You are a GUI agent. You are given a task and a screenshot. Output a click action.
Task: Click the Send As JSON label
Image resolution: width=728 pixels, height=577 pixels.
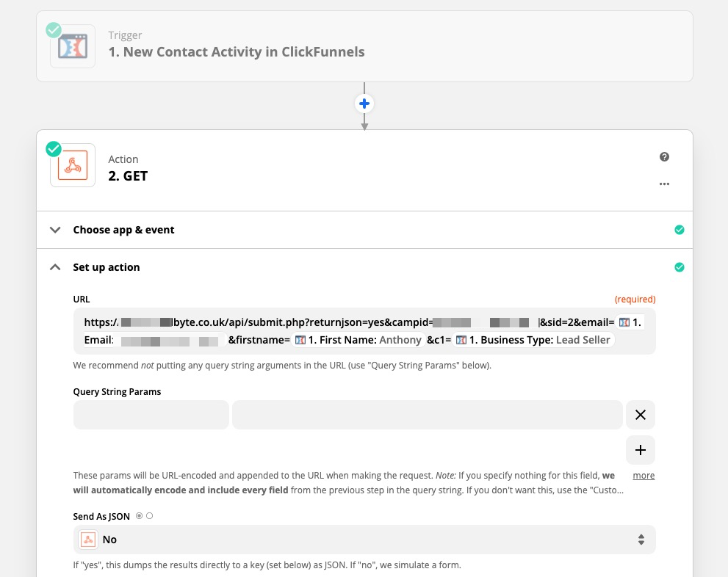click(x=101, y=516)
